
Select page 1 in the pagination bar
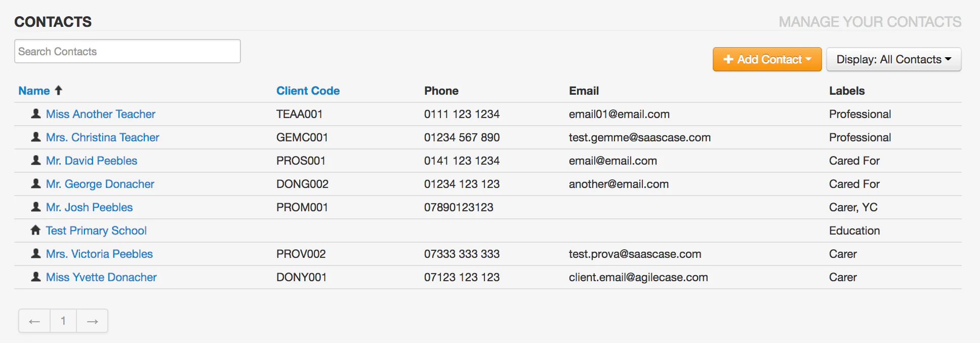click(63, 321)
